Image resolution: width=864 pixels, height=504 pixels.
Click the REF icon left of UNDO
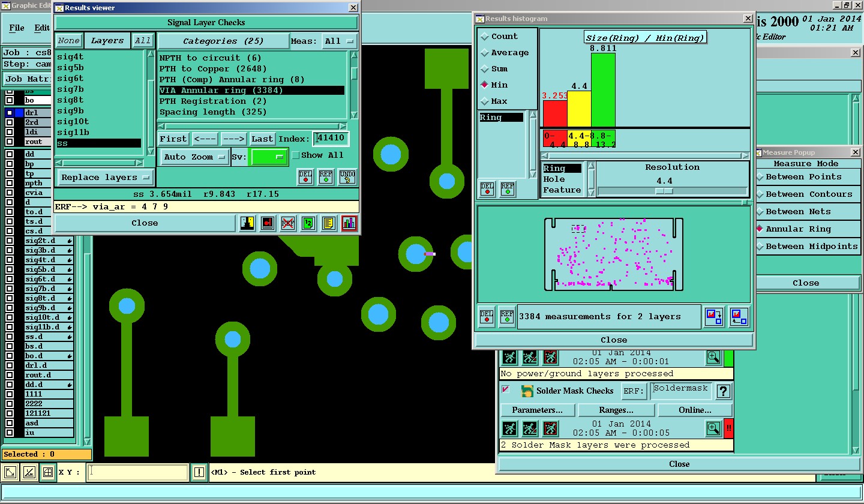coord(326,176)
